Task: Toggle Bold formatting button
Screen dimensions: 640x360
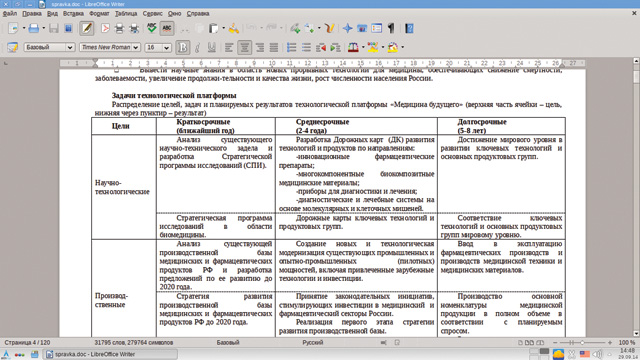Action: pyautogui.click(x=182, y=47)
